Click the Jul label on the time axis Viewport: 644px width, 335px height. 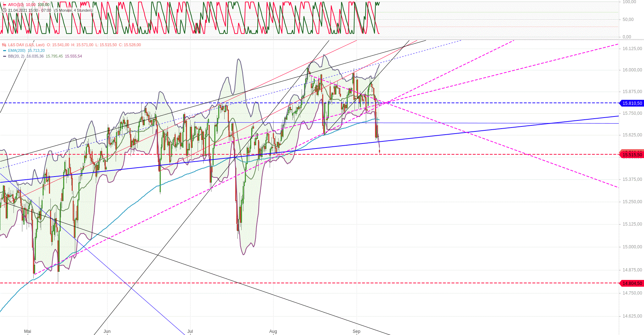(x=190, y=331)
